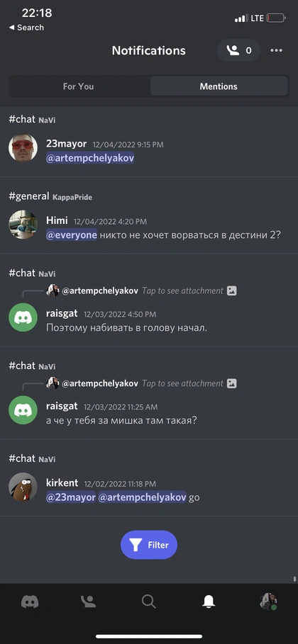Image resolution: width=298 pixels, height=644 pixels.
Task: Open the friend requests counter button
Action: (238, 50)
